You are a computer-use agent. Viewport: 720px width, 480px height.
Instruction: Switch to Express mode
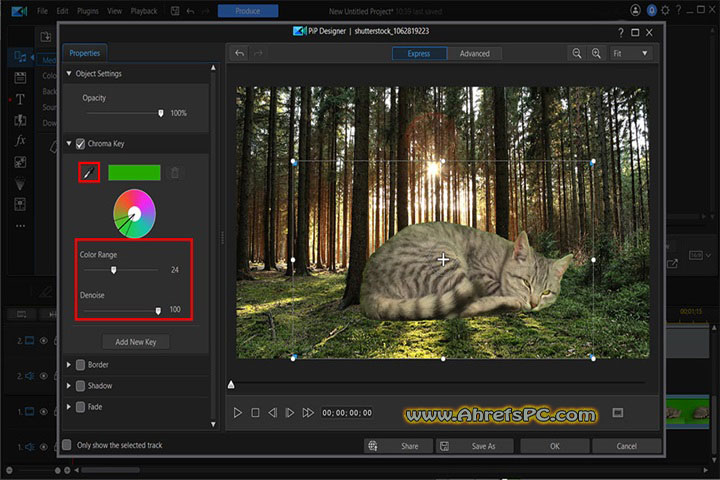coord(419,53)
